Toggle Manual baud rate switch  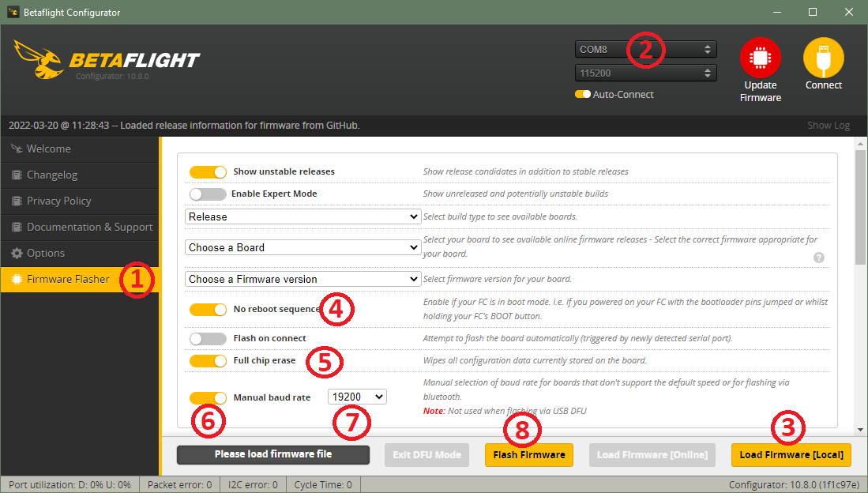tap(208, 397)
